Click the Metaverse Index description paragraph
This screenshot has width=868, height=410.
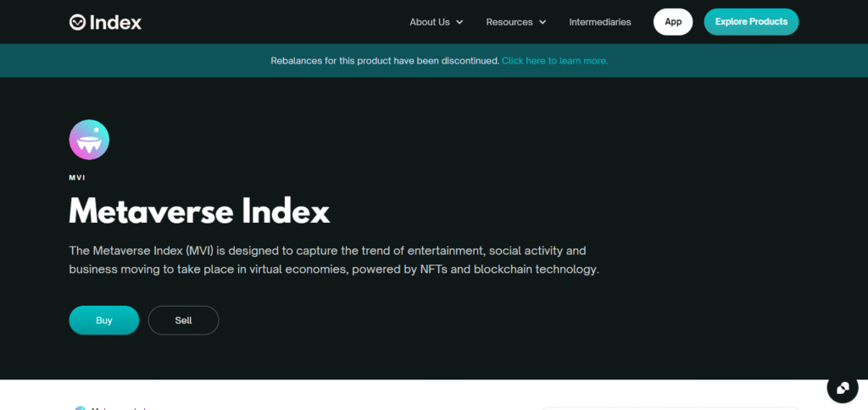334,260
